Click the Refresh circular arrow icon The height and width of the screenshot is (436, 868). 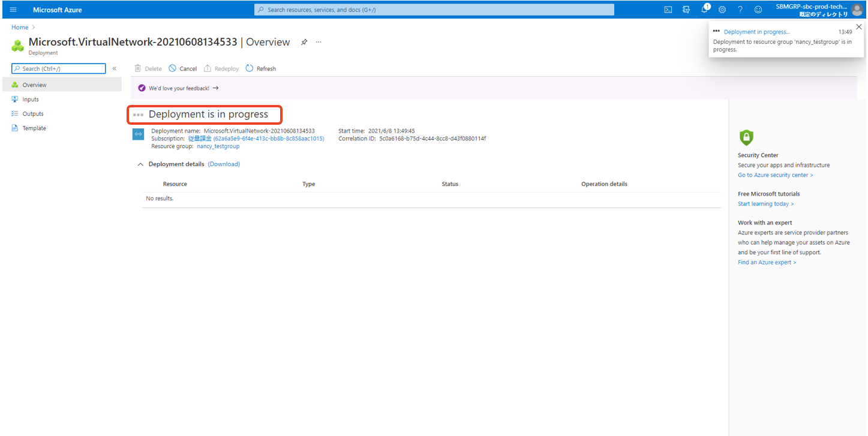pyautogui.click(x=250, y=68)
